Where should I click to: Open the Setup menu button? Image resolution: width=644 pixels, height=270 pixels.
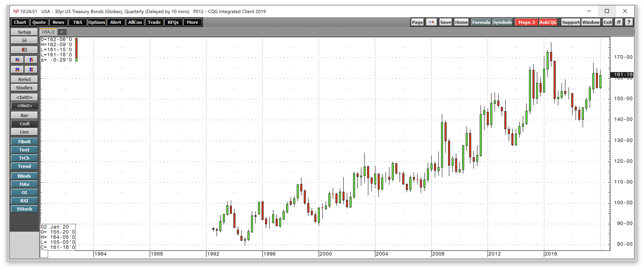point(24,32)
